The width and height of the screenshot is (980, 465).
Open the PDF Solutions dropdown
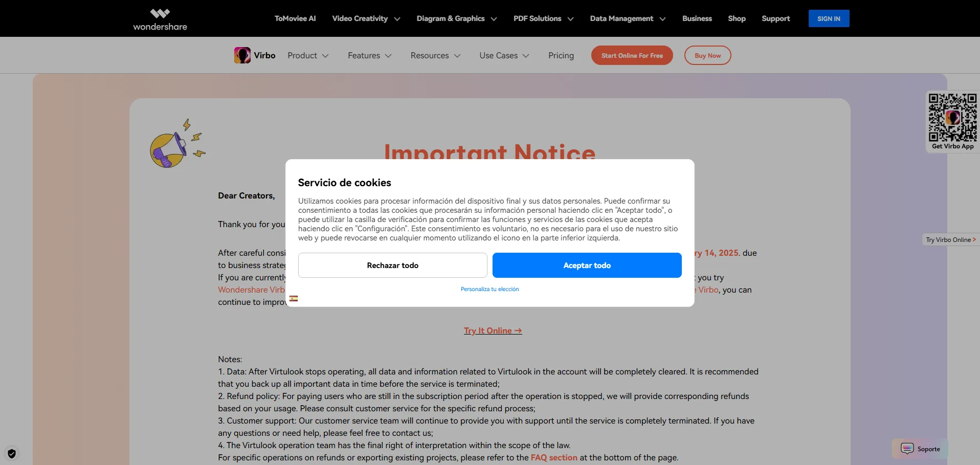tap(543, 18)
